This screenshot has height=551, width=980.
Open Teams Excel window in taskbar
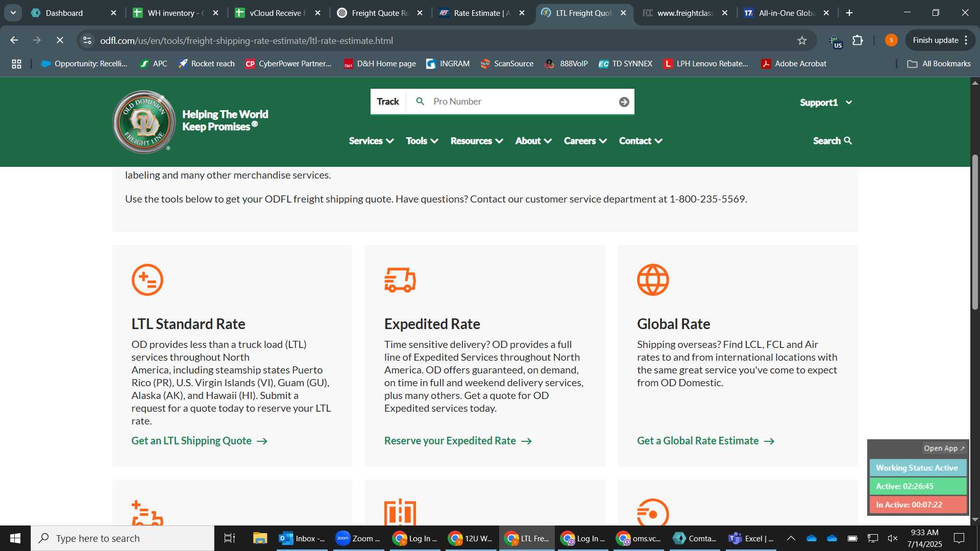(x=751, y=538)
